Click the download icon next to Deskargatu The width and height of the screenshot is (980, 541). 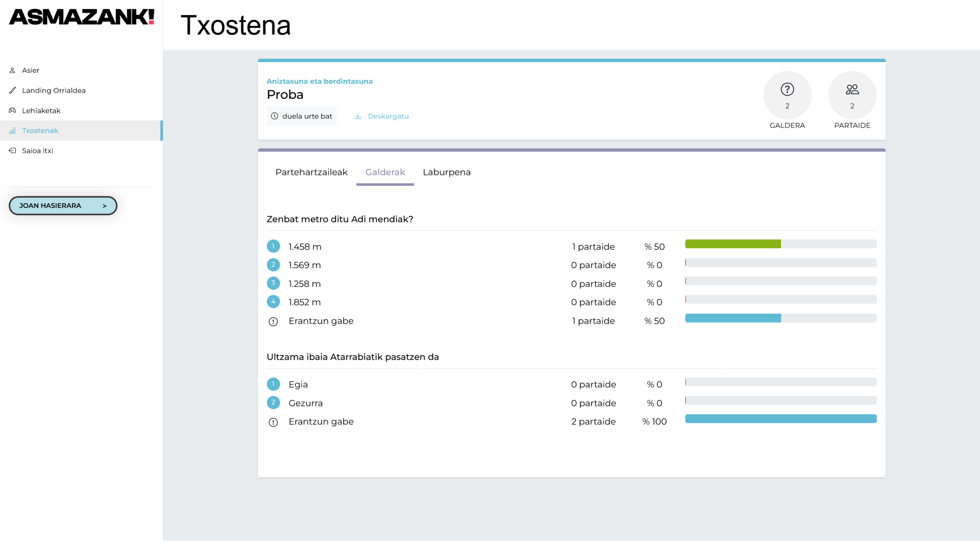(x=358, y=116)
